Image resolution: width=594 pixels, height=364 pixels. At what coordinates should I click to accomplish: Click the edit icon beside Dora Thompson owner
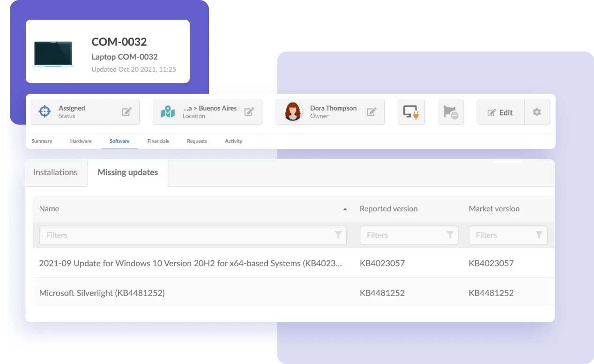pyautogui.click(x=371, y=112)
